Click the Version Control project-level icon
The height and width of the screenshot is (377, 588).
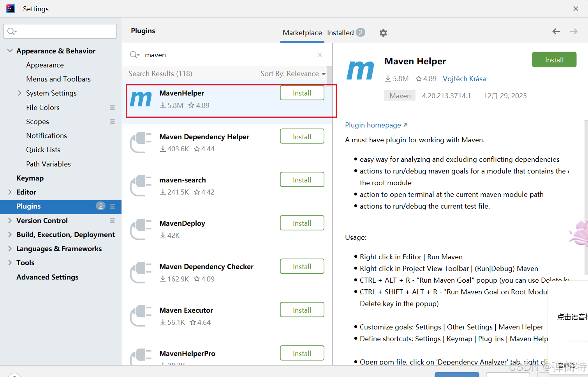click(113, 220)
